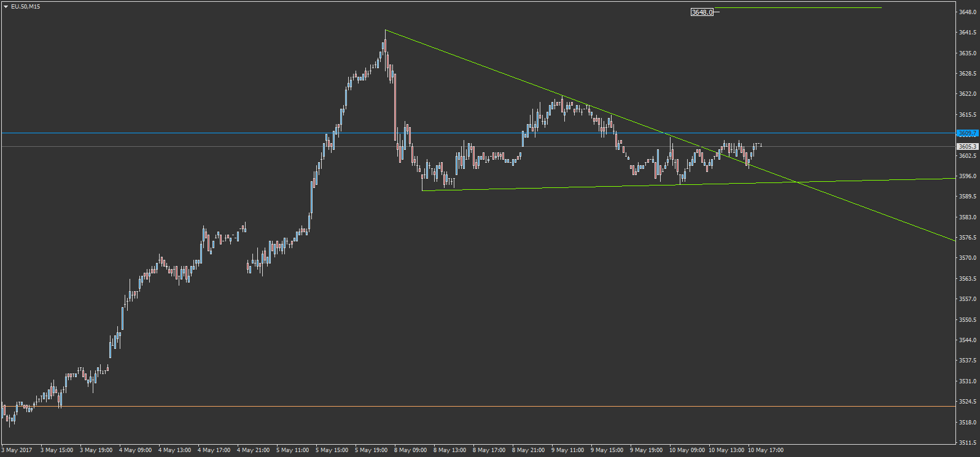Click the 3 May 15:00 time label
Image resolution: width=980 pixels, height=457 pixels.
[56, 450]
